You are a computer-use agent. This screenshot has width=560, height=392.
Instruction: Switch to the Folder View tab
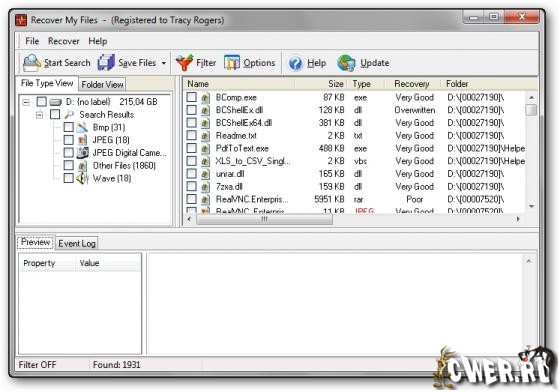click(x=102, y=85)
